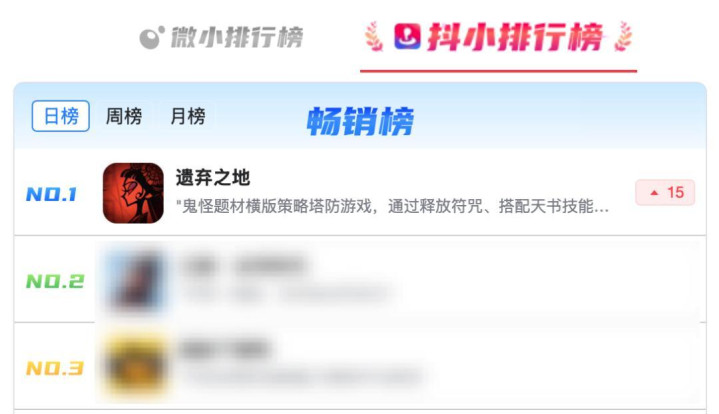Click the NO.3 rank label
Screen dimensions: 719x414
coord(55,368)
